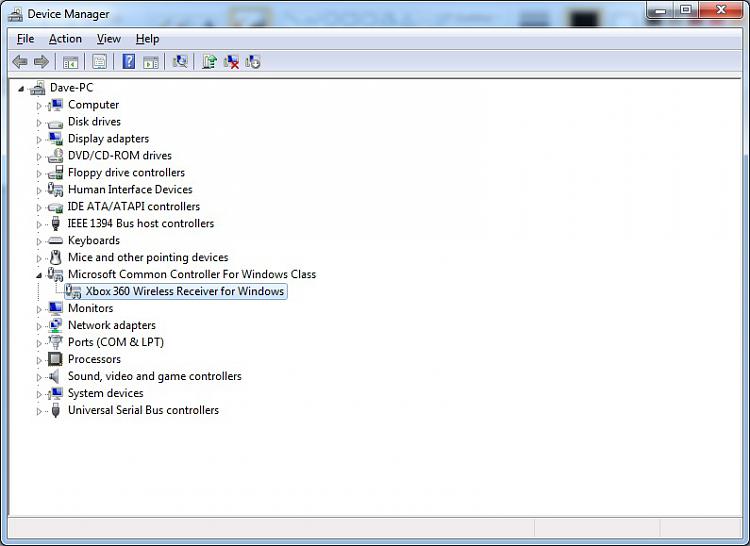Toggle the Show/Hide Console Tree toolbar icon

point(70,62)
